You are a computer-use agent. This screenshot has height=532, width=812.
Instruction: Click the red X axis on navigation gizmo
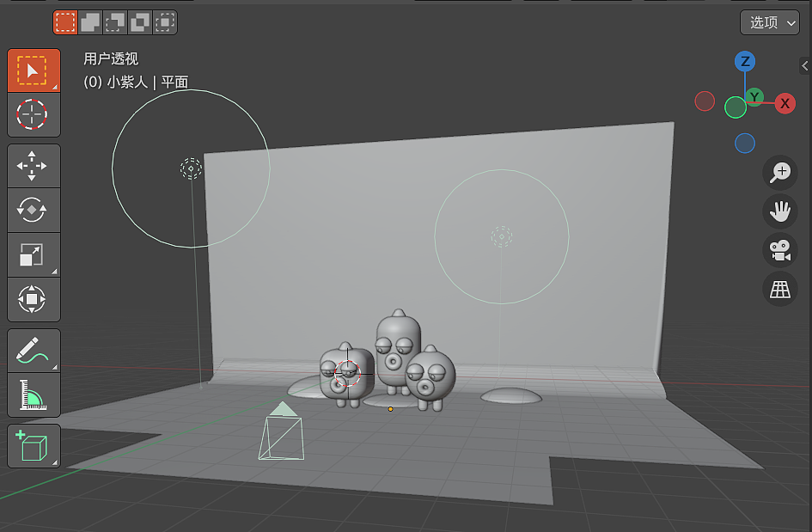(x=785, y=103)
